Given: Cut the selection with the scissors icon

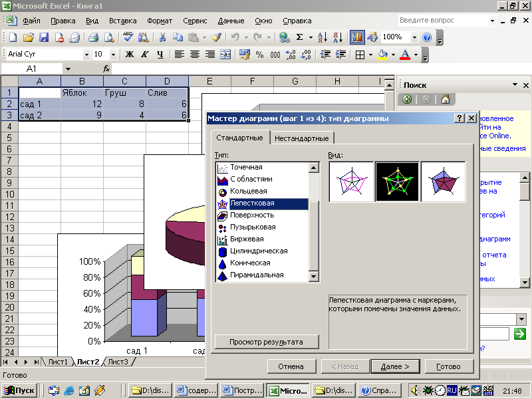Looking at the screenshot, I should pyautogui.click(x=162, y=37).
